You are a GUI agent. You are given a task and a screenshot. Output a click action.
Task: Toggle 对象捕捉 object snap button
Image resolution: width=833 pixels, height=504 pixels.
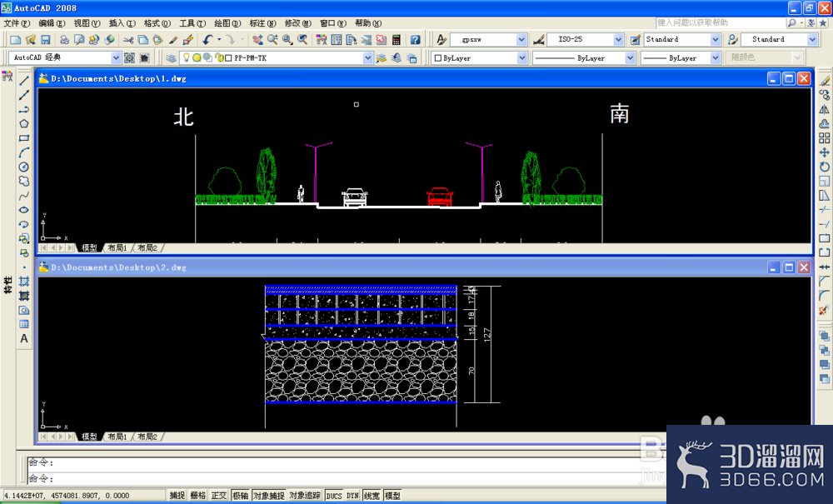(269, 496)
